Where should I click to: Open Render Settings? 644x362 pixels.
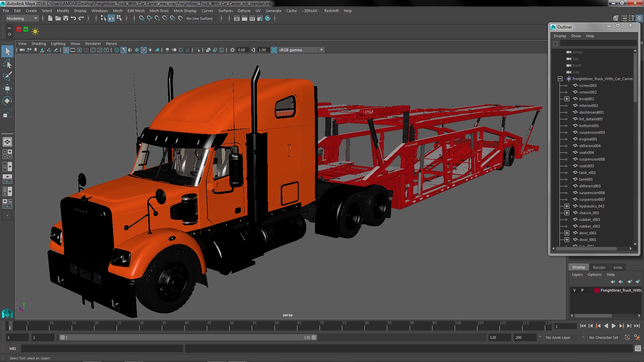260,18
